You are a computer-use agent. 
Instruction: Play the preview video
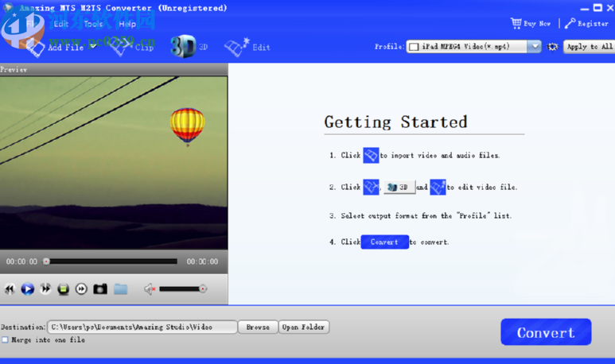click(28, 289)
